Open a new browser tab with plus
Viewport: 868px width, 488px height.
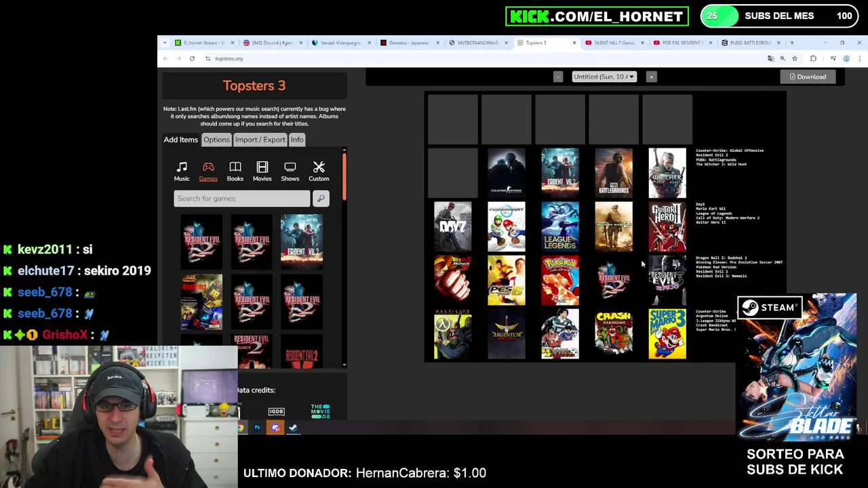(x=791, y=43)
